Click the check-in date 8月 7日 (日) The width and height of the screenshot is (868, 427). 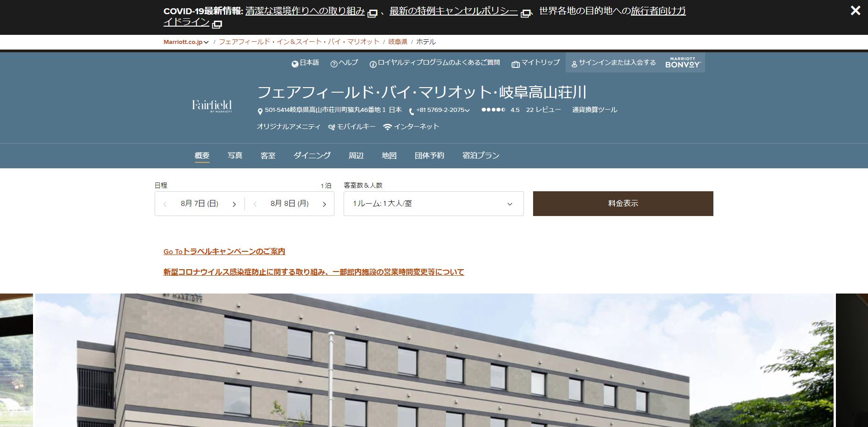point(200,204)
